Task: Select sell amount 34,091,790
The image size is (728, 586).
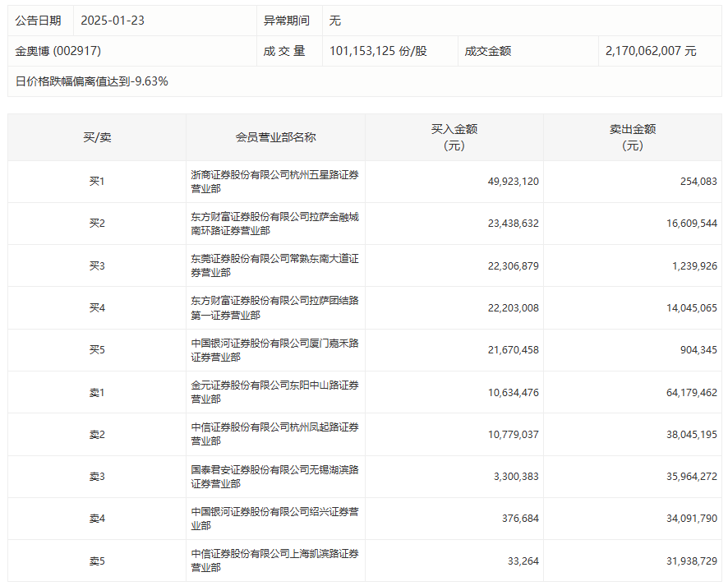Action: [692, 519]
